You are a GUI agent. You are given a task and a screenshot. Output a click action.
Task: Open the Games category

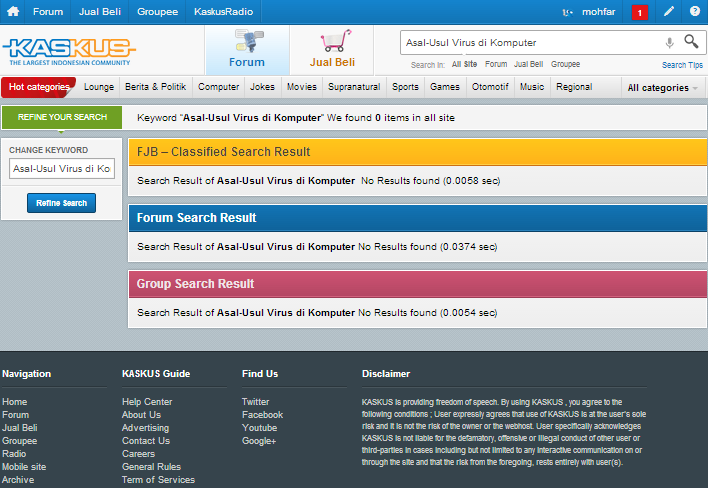(x=445, y=87)
